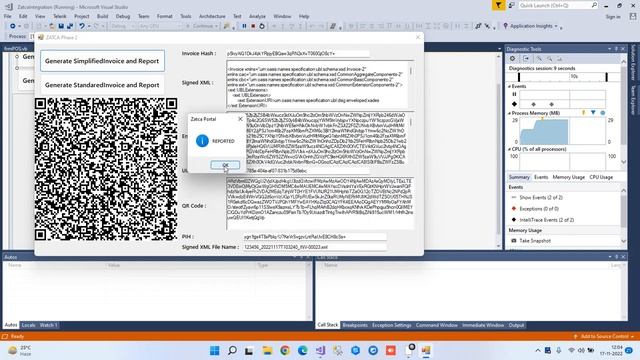640x360 pixels.
Task: Open the File menu
Action: pos(8,16)
